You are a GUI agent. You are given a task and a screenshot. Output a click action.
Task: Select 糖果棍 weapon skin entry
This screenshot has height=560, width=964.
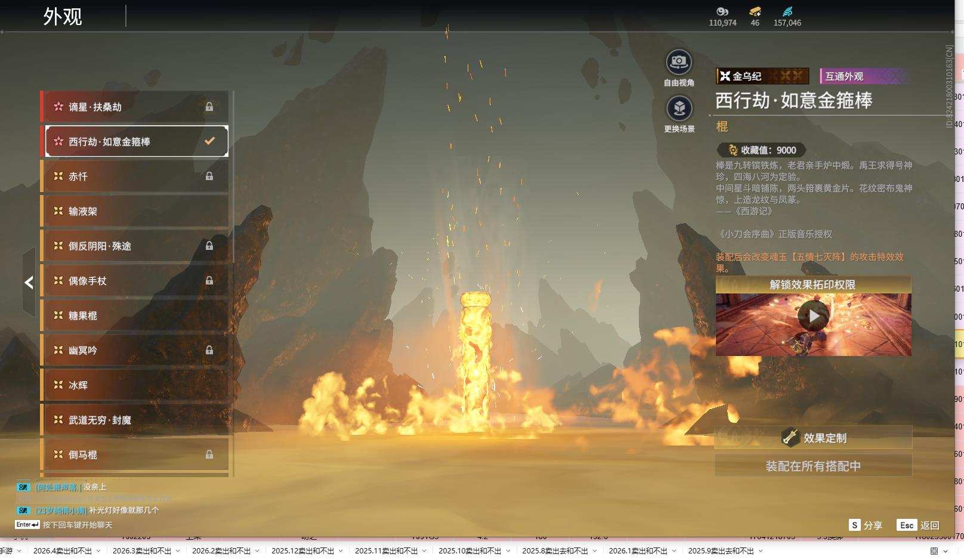click(x=136, y=315)
